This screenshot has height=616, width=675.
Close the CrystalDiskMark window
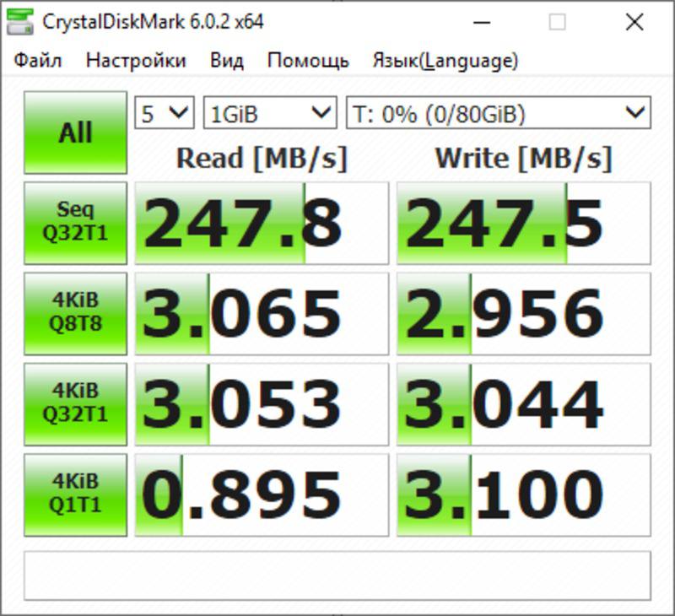coord(634,22)
